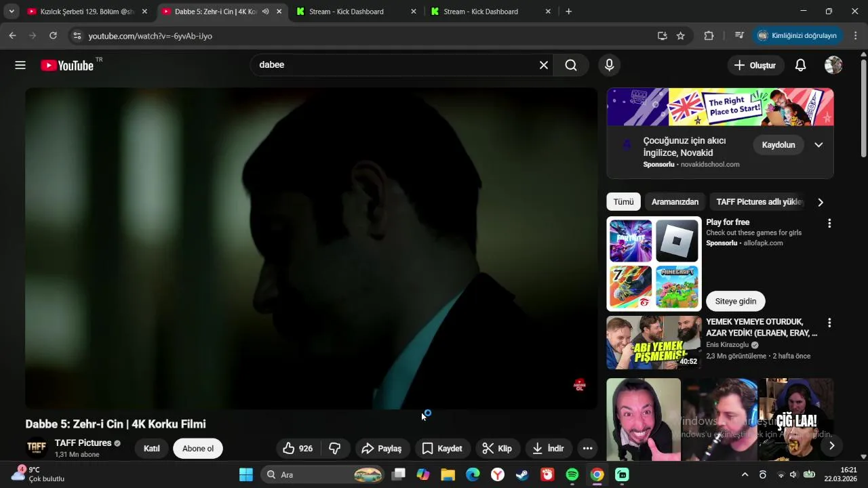Open options for Play for free ad
868x488 pixels.
tap(829, 224)
